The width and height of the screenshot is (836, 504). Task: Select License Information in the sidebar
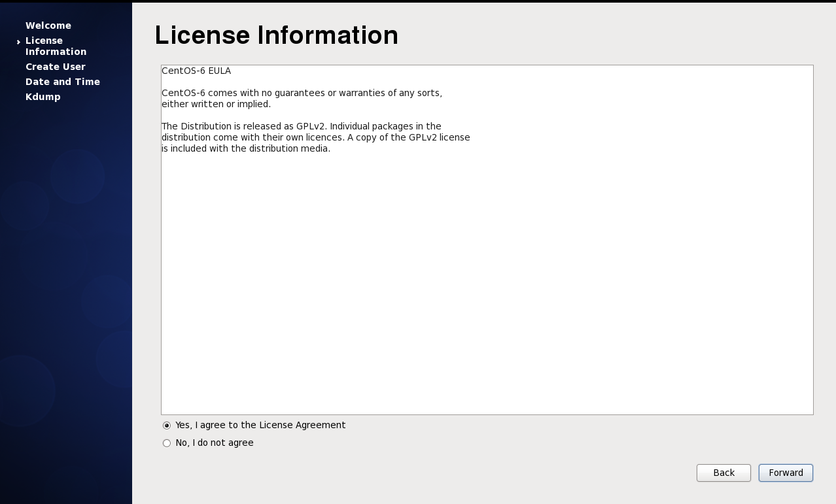coord(56,46)
